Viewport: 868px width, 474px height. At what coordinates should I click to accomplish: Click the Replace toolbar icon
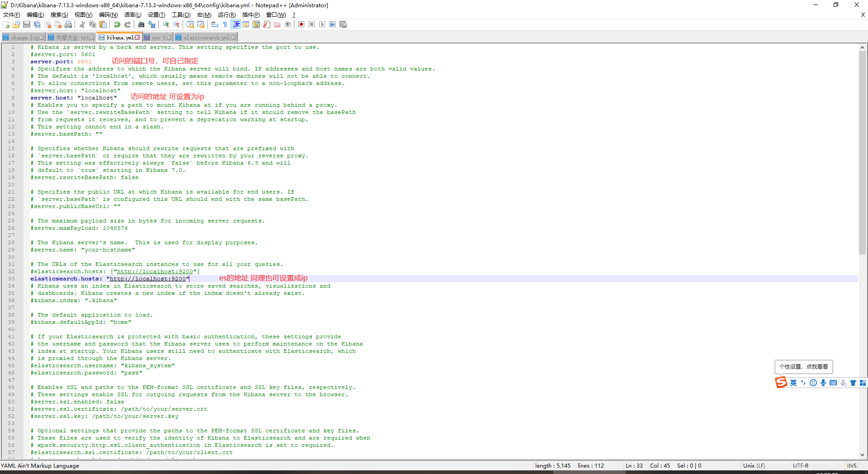pos(152,24)
